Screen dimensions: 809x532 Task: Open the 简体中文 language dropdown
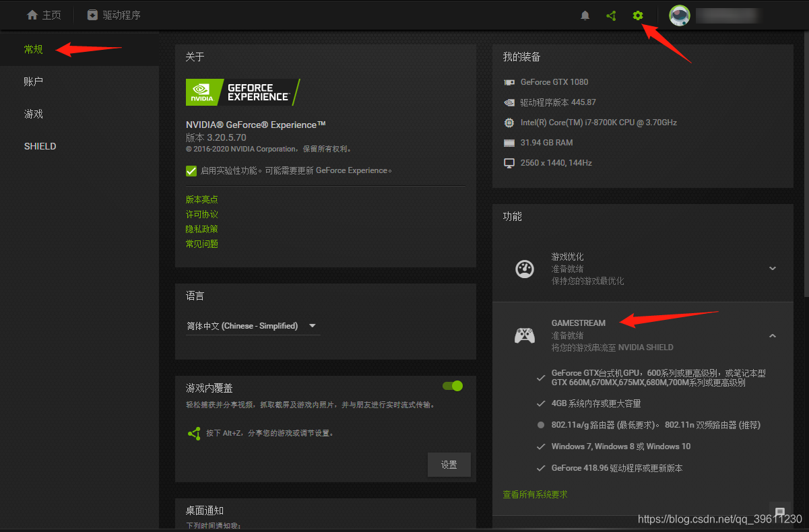[x=253, y=326]
